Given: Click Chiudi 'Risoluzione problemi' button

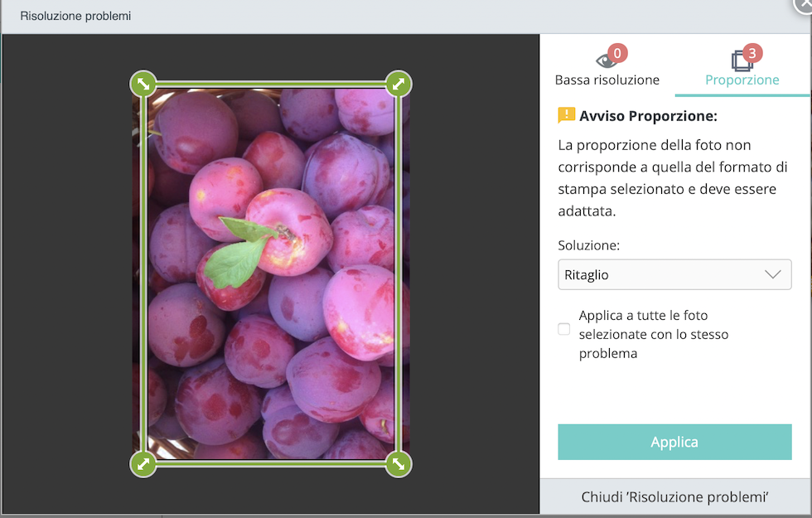Looking at the screenshot, I should click(674, 496).
